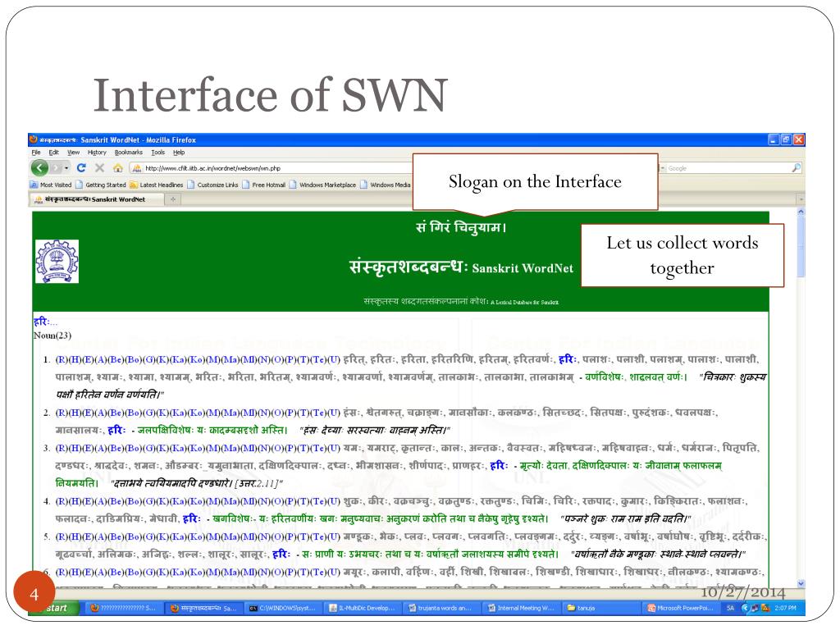
Task: Click the (Ml) link in synset row 3
Action: (x=249, y=448)
